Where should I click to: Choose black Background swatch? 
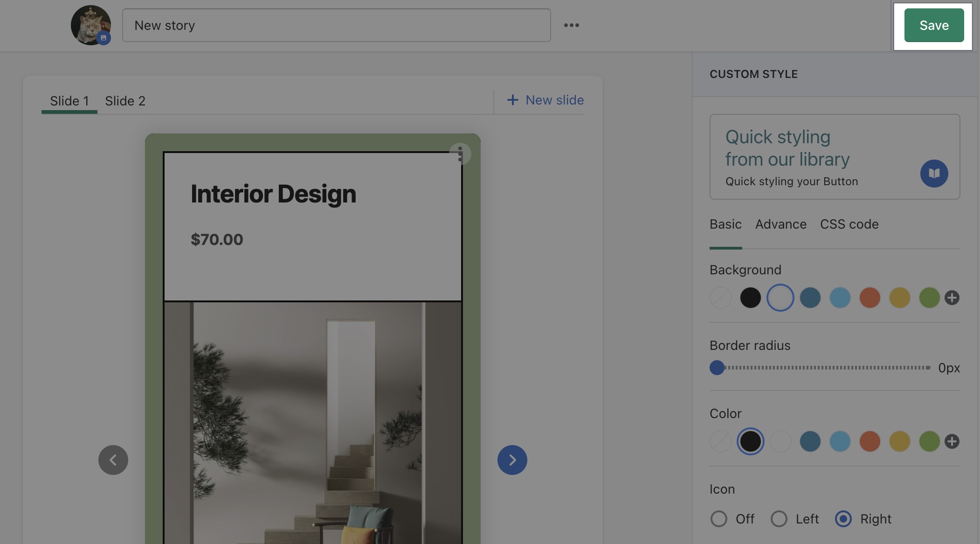tap(751, 298)
